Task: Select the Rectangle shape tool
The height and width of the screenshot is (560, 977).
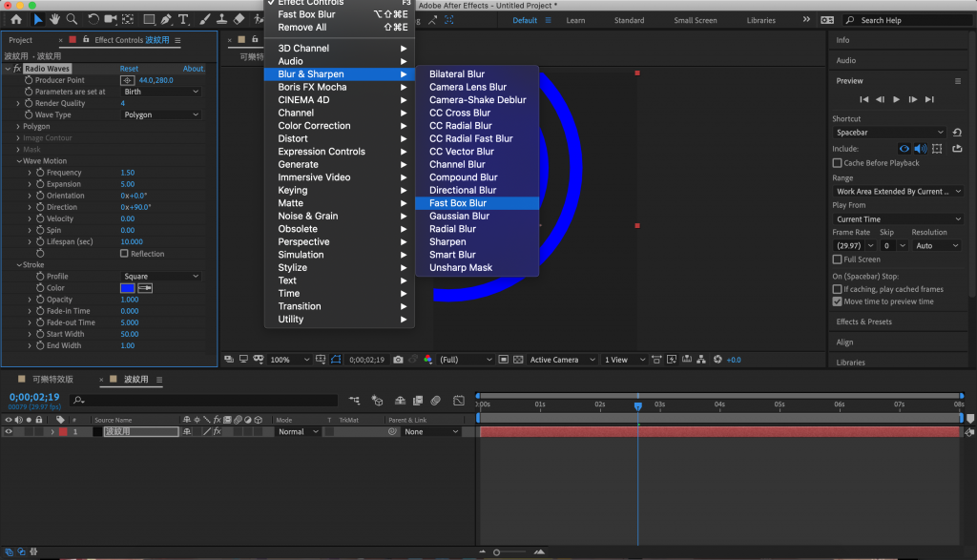Action: tap(149, 19)
